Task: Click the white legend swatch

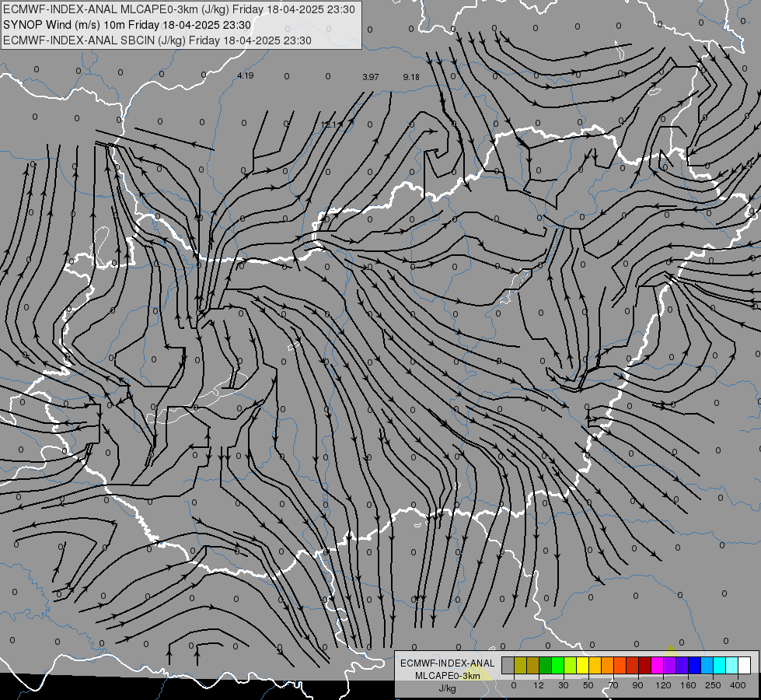Action: pyautogui.click(x=745, y=665)
